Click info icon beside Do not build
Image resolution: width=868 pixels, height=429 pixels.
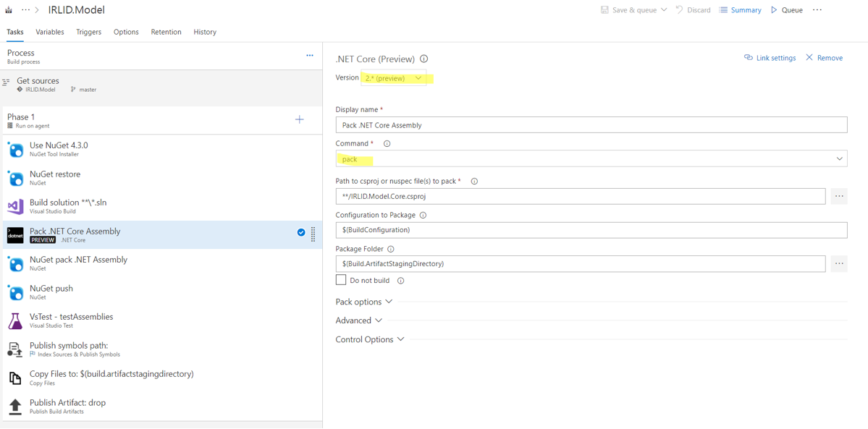401,281
